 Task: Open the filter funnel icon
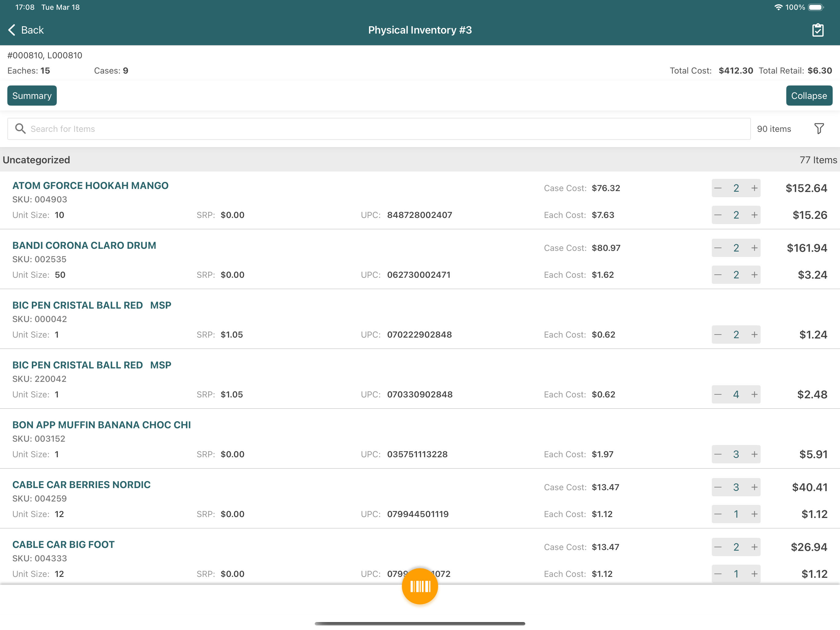(819, 129)
